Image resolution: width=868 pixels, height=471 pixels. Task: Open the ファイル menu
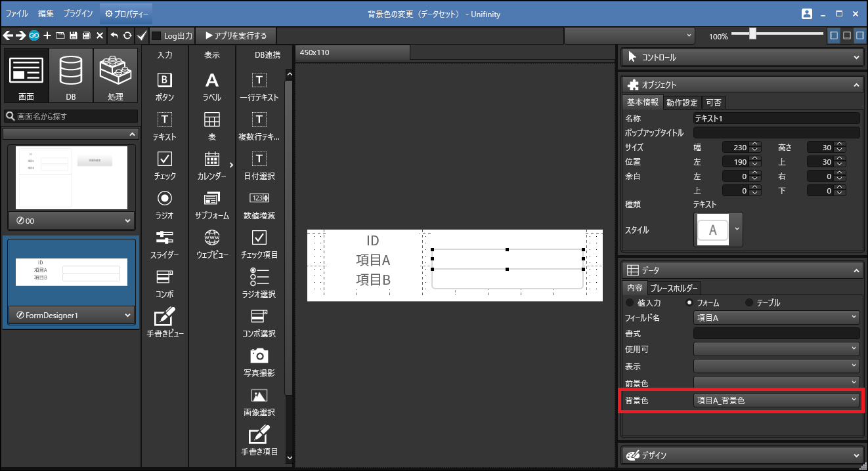click(17, 13)
